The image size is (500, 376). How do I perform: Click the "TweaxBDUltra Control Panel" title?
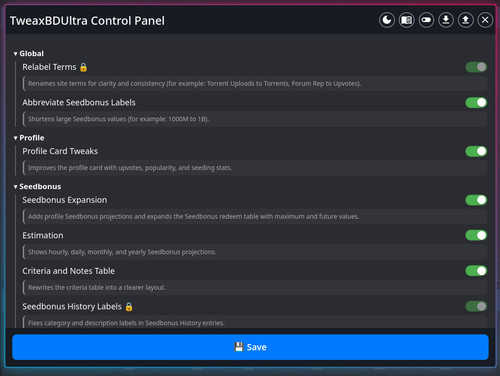[x=87, y=21]
